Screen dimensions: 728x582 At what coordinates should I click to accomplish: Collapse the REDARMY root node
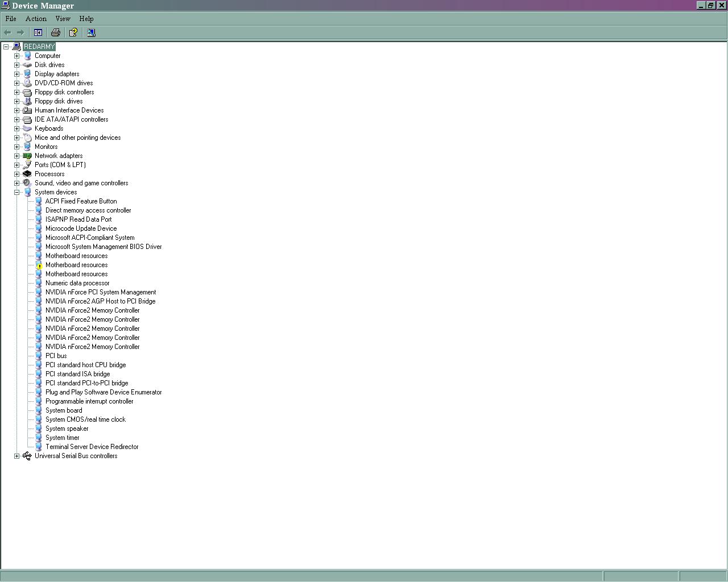pyautogui.click(x=6, y=47)
